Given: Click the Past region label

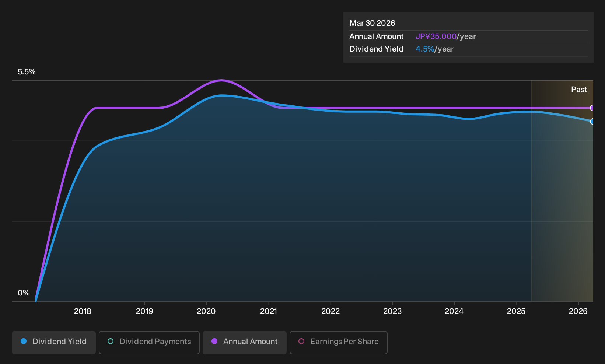Looking at the screenshot, I should pos(579,90).
